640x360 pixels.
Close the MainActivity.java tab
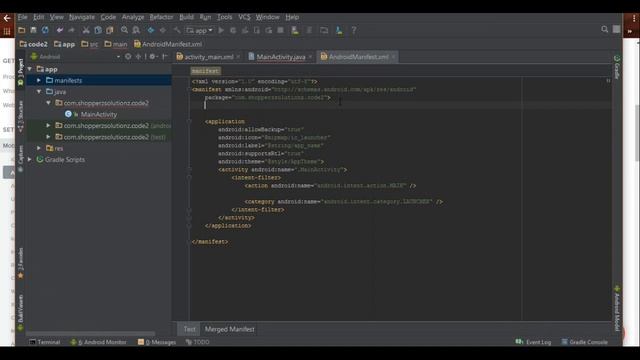(310, 57)
